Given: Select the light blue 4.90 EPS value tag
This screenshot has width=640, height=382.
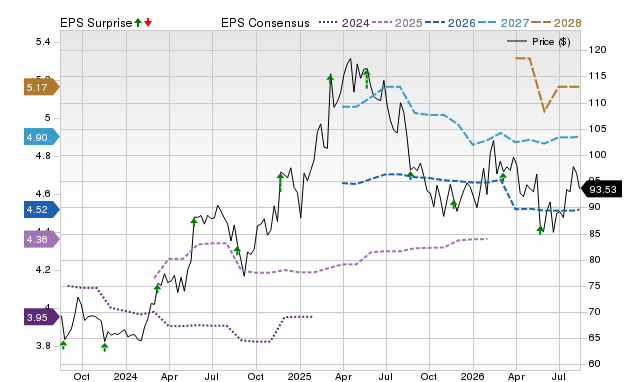Looking at the screenshot, I should pyautogui.click(x=42, y=137).
